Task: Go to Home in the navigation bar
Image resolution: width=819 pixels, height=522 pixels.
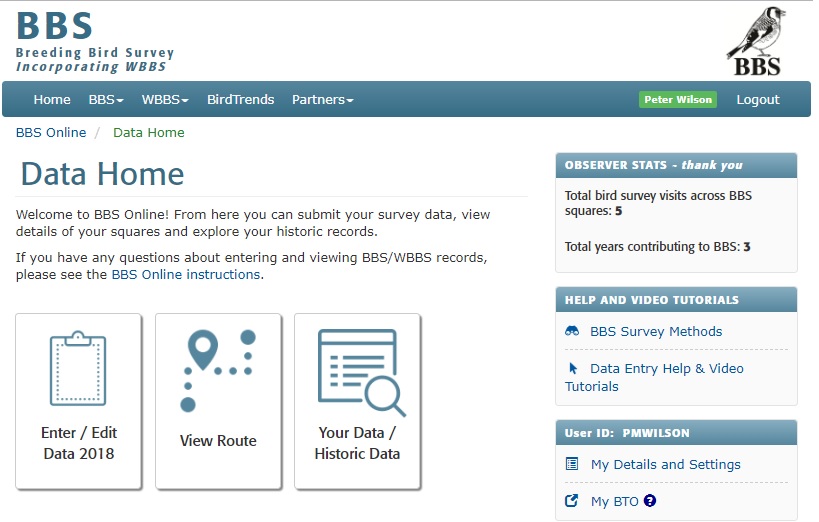Action: point(52,100)
